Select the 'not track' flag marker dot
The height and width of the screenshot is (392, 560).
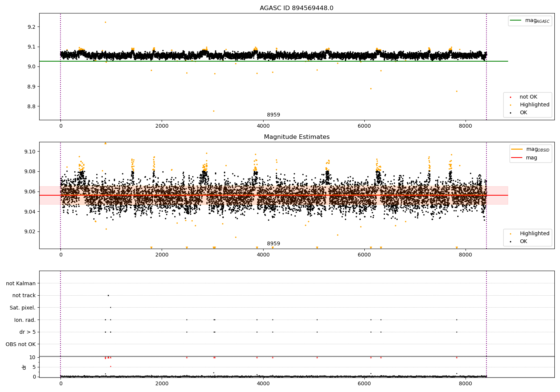108,296
